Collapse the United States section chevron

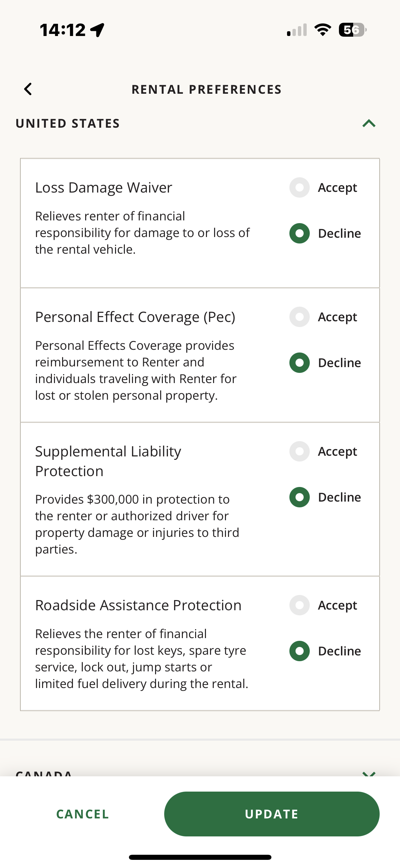click(369, 123)
